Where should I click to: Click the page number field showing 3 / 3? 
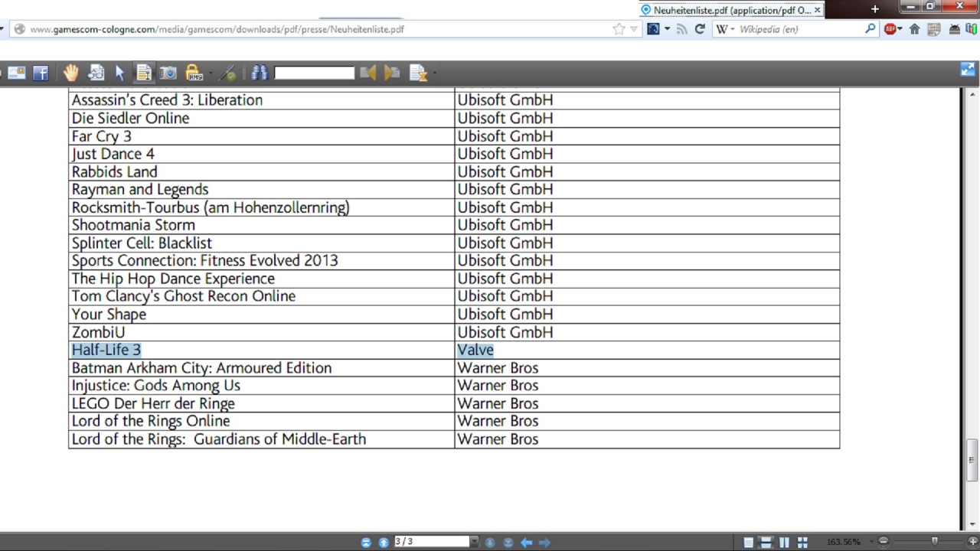431,541
